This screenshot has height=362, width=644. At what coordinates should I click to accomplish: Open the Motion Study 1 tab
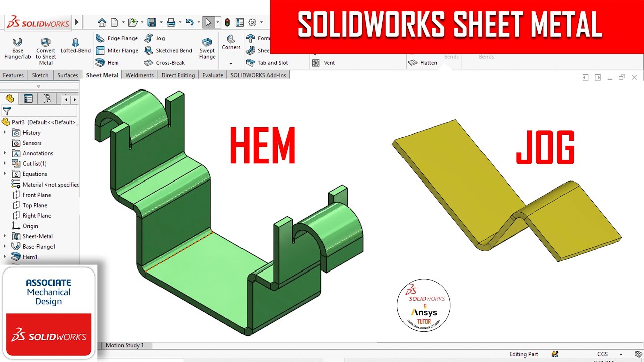pos(125,345)
